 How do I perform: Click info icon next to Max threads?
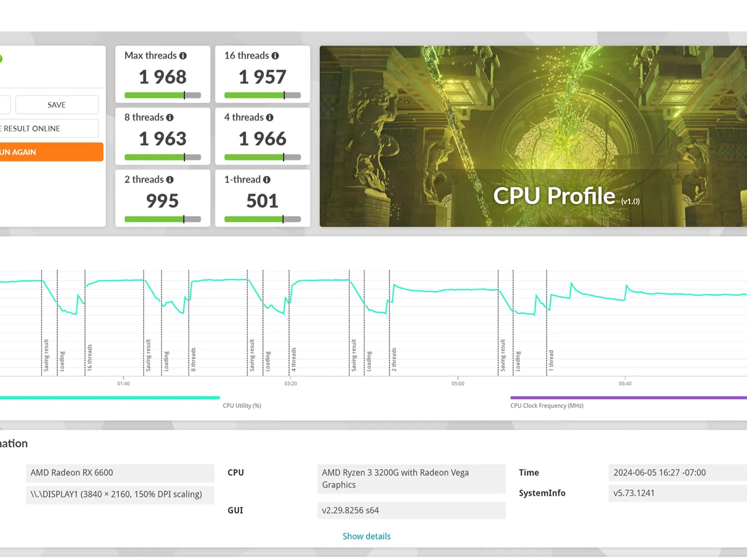click(183, 56)
